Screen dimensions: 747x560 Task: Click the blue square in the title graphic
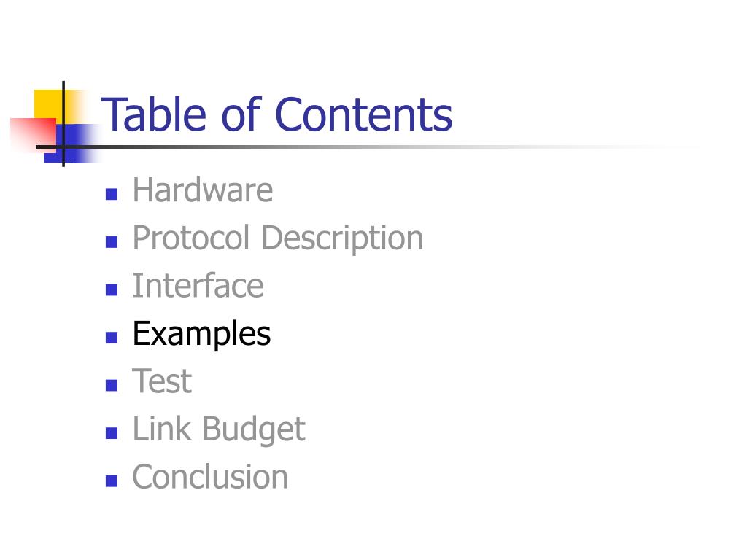coord(71,144)
